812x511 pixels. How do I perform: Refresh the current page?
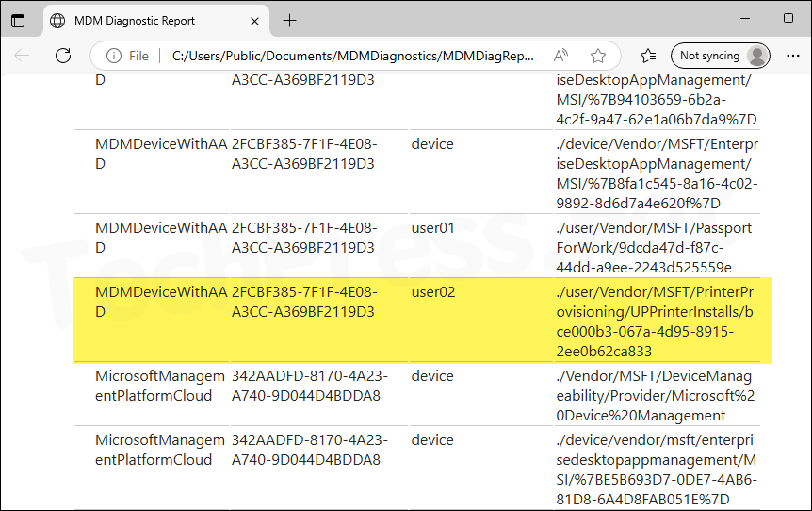(63, 56)
